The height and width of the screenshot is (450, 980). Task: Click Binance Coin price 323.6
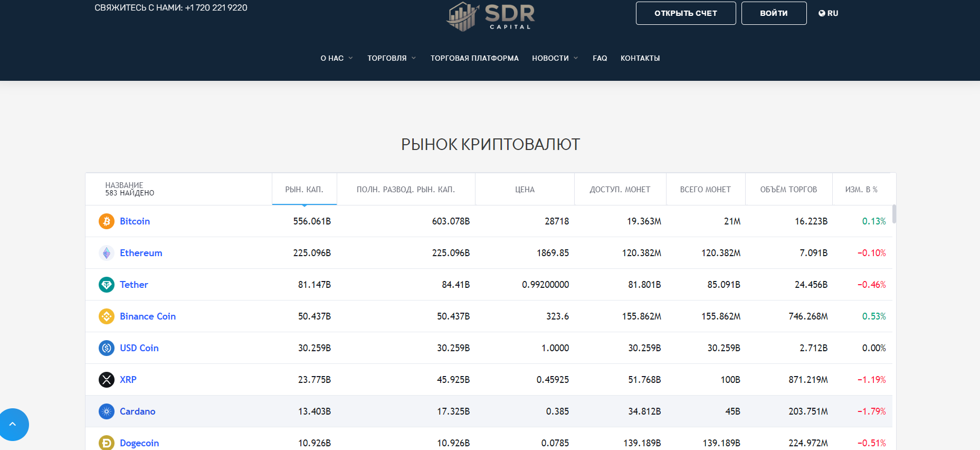[x=557, y=316]
